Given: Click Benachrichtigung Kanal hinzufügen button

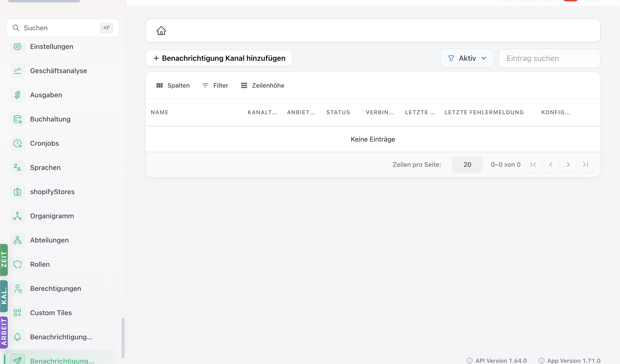Looking at the screenshot, I should pos(219,58).
